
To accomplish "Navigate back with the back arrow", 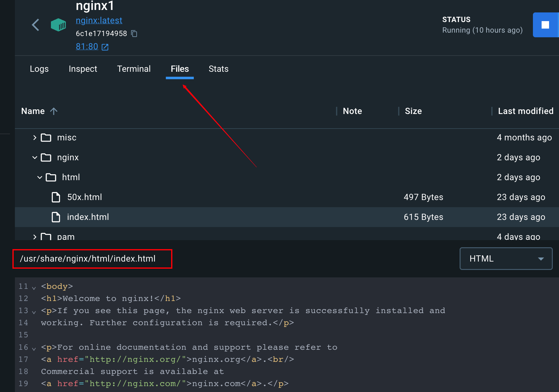I will coord(35,25).
